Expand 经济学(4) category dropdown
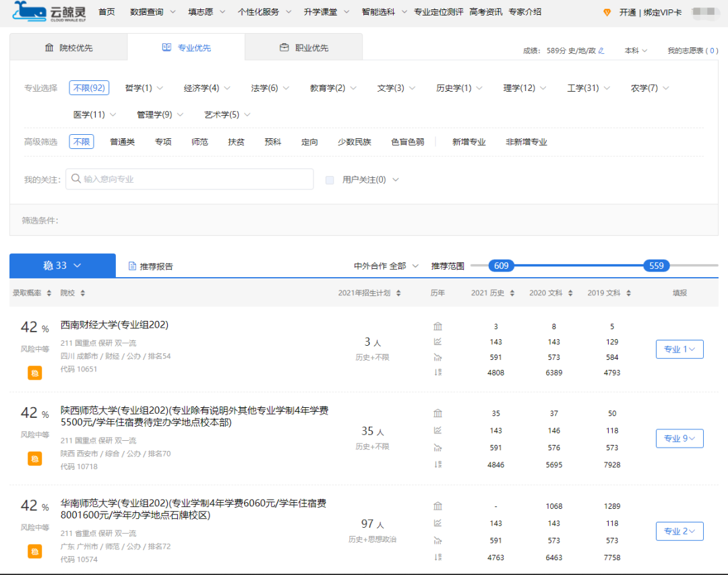Viewport: 728px width, 575px height. click(x=207, y=88)
